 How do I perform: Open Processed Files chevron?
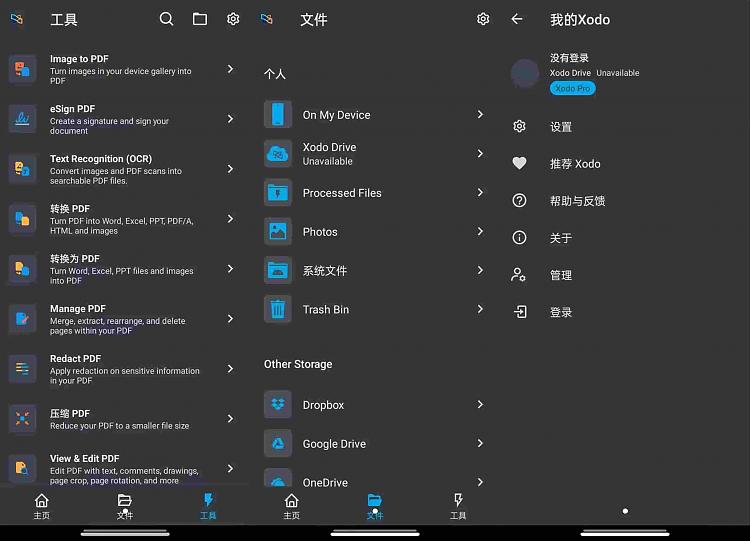(480, 192)
